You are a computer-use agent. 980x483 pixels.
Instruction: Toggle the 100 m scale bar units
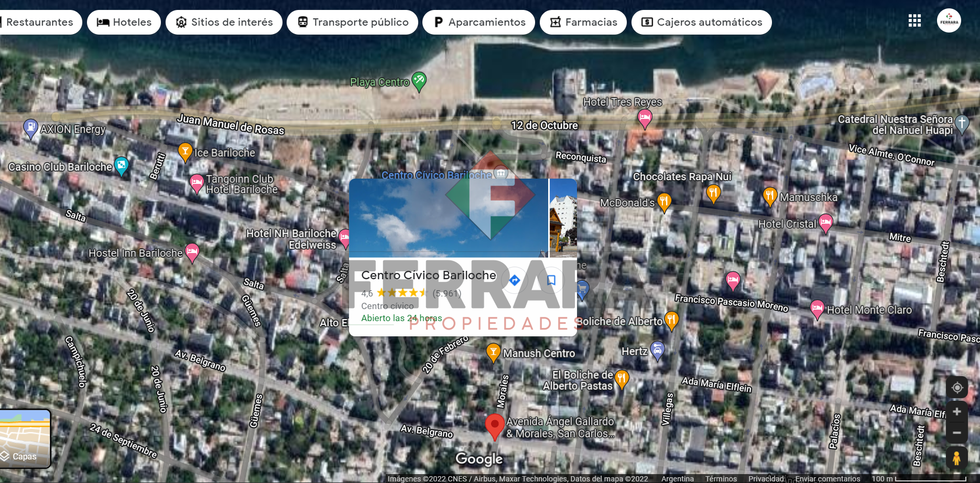pos(919,479)
